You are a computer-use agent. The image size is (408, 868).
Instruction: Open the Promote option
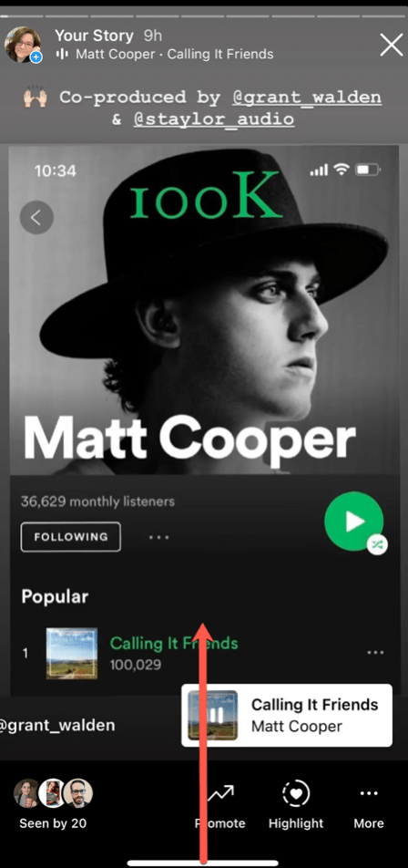220,807
